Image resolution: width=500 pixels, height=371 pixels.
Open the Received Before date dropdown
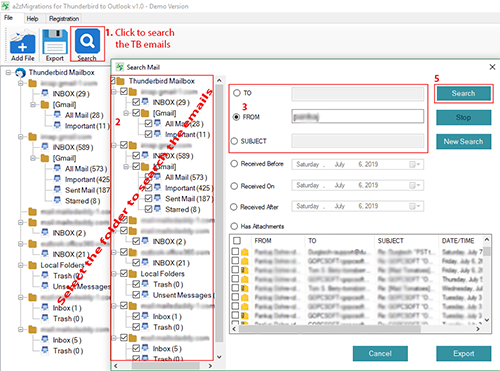click(414, 164)
